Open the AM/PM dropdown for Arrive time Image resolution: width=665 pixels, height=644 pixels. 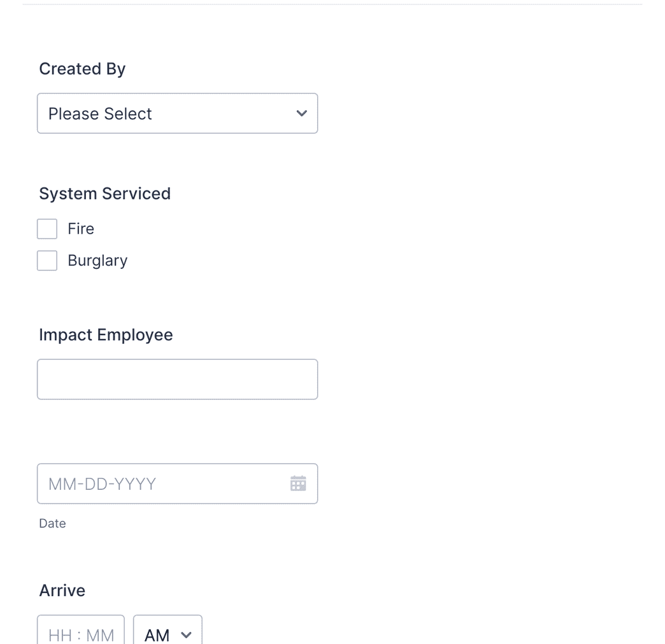167,635
